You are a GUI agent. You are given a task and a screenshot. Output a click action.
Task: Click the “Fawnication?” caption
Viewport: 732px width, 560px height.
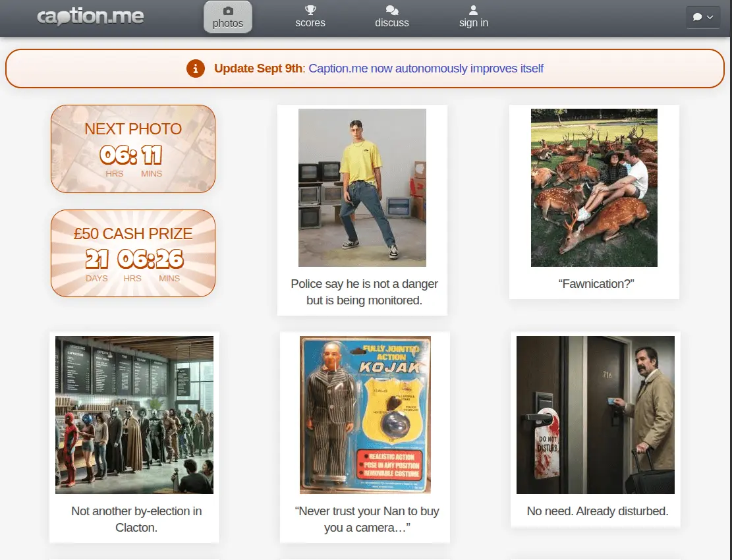click(x=596, y=284)
